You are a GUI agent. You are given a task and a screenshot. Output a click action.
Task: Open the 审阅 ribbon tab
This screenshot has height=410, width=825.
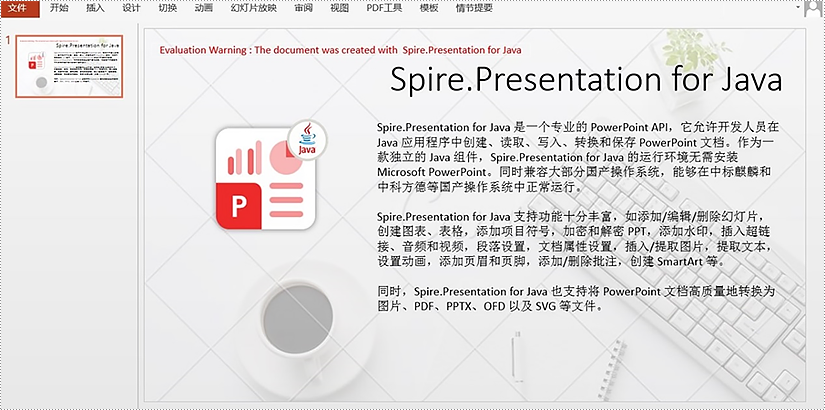304,8
